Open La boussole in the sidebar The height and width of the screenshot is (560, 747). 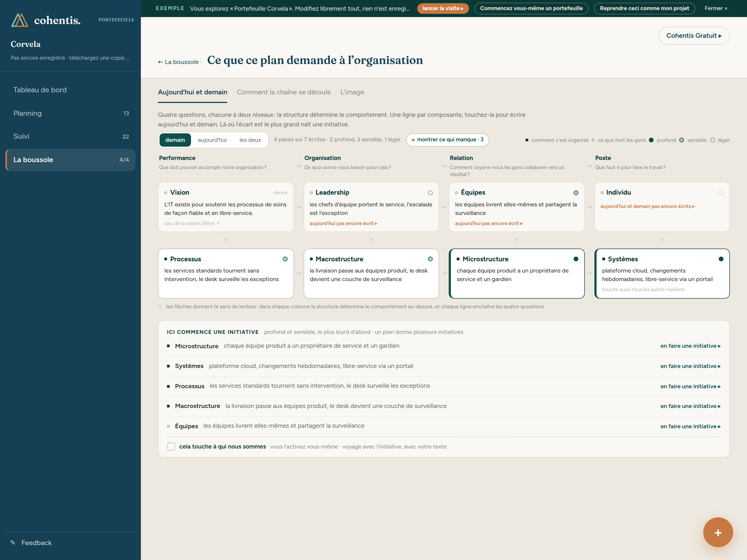pos(70,160)
